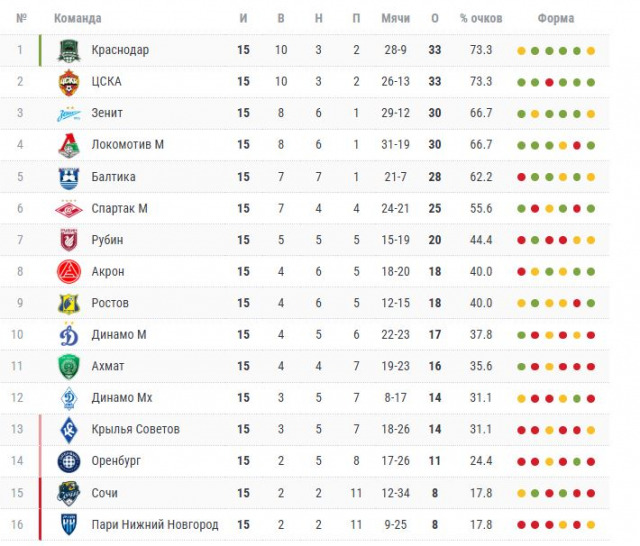Click the Динамо М logo

68,335
